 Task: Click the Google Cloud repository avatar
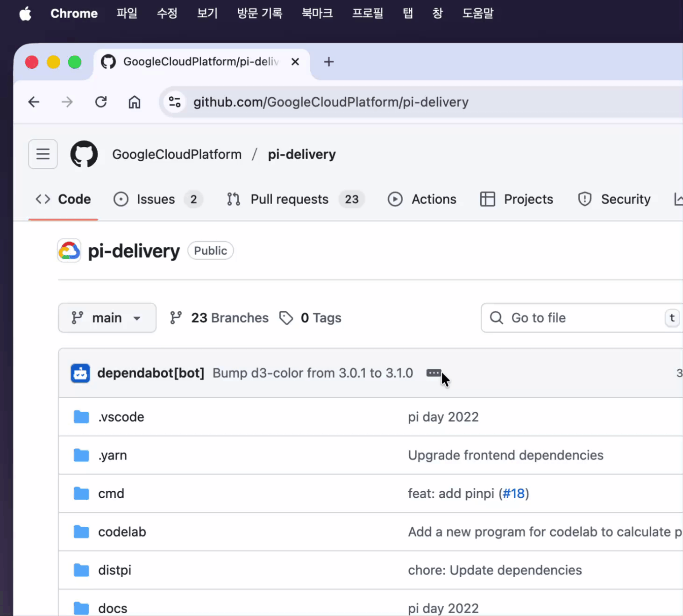(x=69, y=251)
